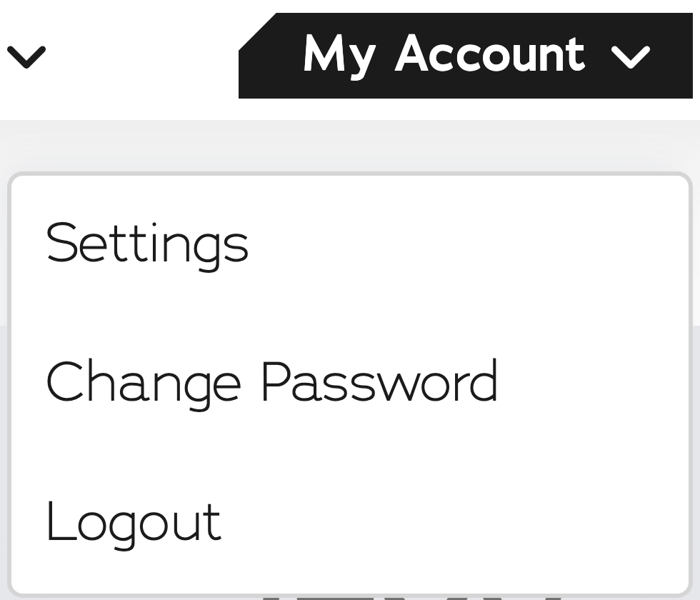700x600 pixels.
Task: Click the white arrow in the account tab
Action: point(631,56)
